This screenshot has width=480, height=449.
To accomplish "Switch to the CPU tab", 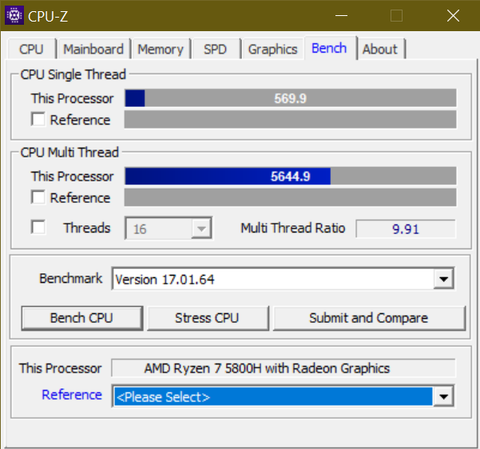I will pos(31,49).
